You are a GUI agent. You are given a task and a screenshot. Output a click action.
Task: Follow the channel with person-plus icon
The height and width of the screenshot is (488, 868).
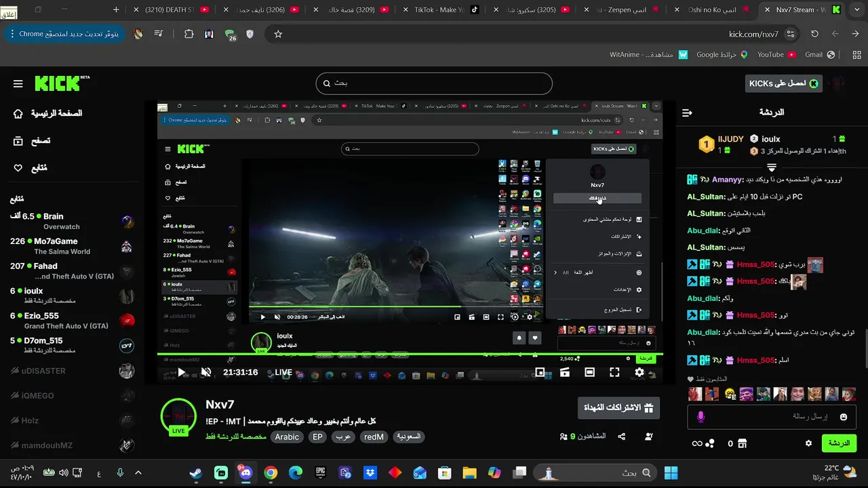(x=649, y=437)
